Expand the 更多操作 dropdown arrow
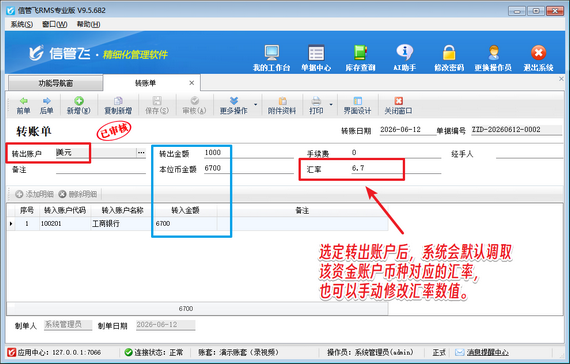570x364 pixels. (255, 105)
